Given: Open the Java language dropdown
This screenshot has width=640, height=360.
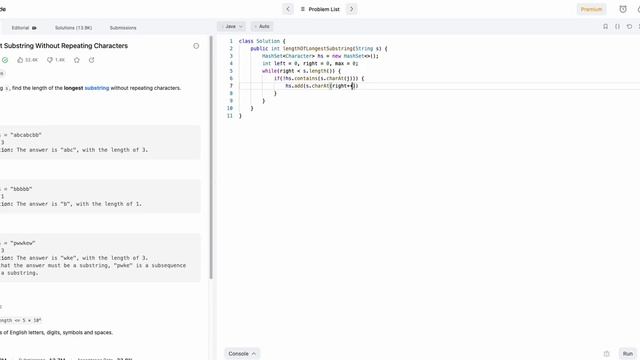Looking at the screenshot, I should pos(231,27).
